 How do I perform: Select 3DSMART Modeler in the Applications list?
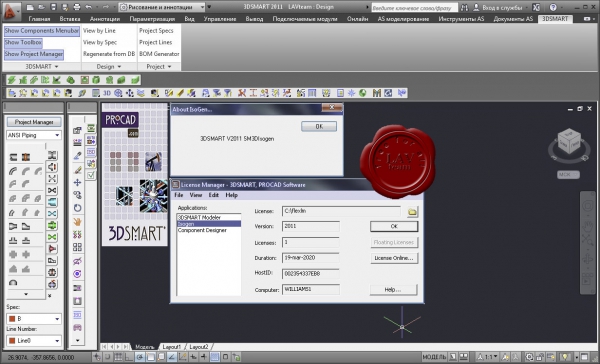point(199,217)
